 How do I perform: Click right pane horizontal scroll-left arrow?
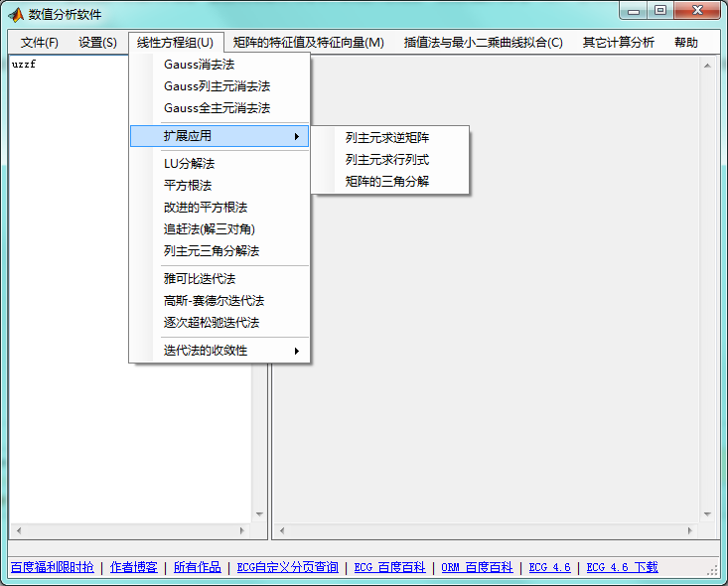(282, 530)
